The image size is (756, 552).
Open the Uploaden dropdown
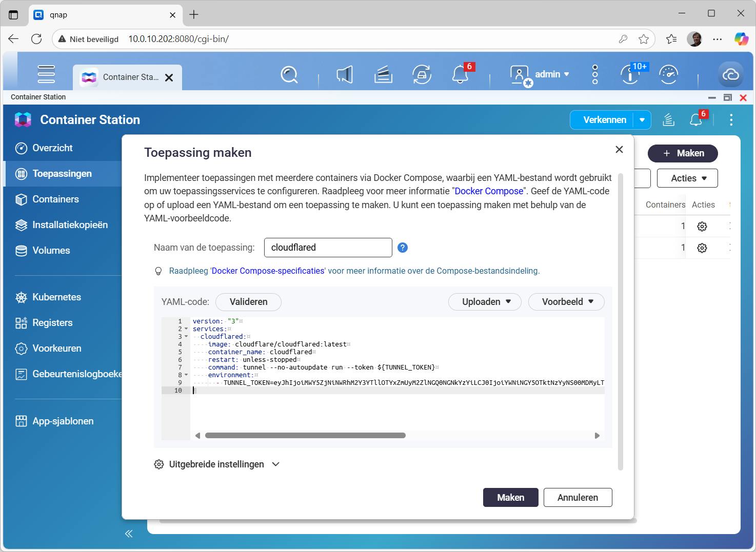[485, 302]
